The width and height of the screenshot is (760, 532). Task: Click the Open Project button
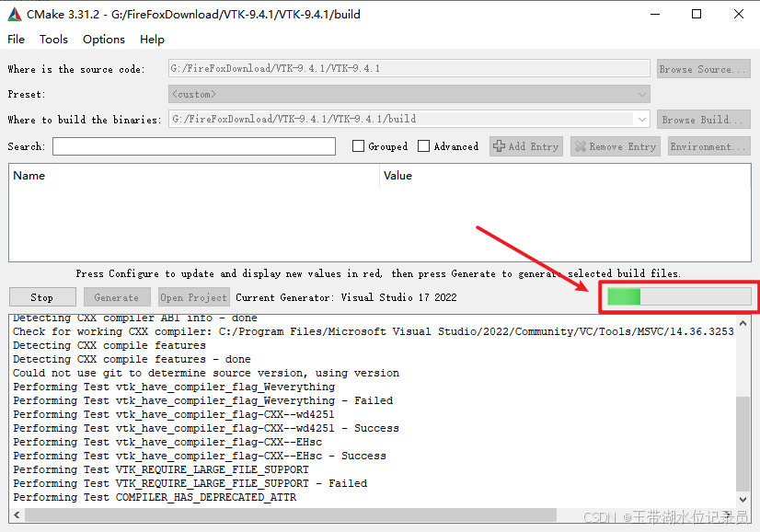pos(194,297)
